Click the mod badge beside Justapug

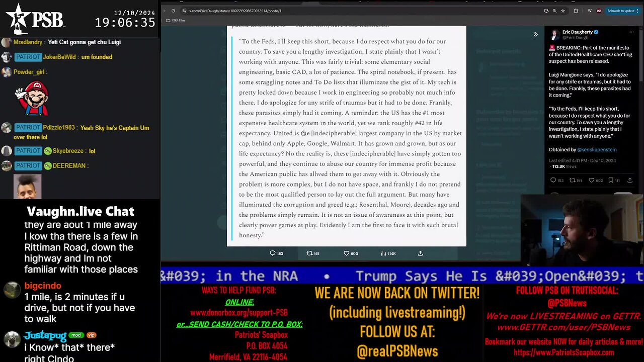pyautogui.click(x=75, y=335)
